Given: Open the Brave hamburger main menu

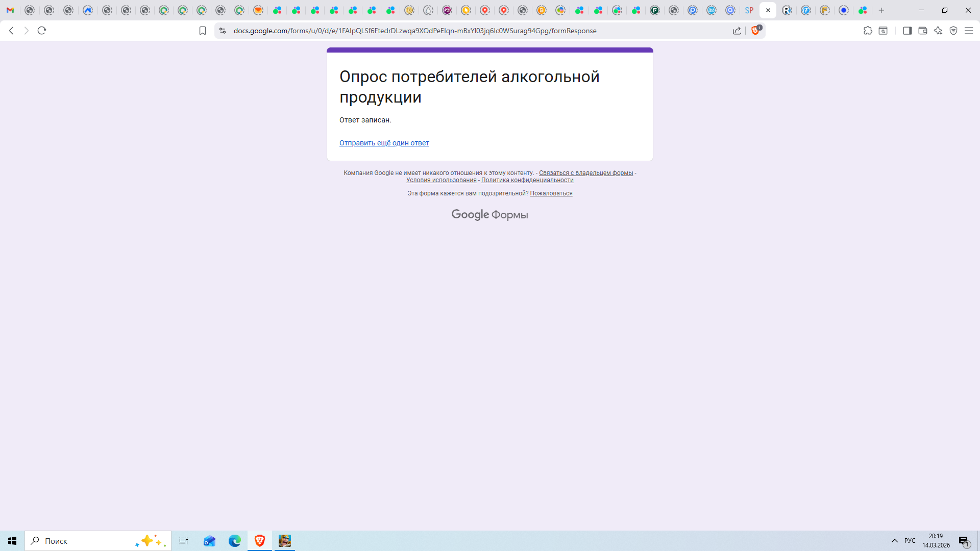Looking at the screenshot, I should point(968,31).
